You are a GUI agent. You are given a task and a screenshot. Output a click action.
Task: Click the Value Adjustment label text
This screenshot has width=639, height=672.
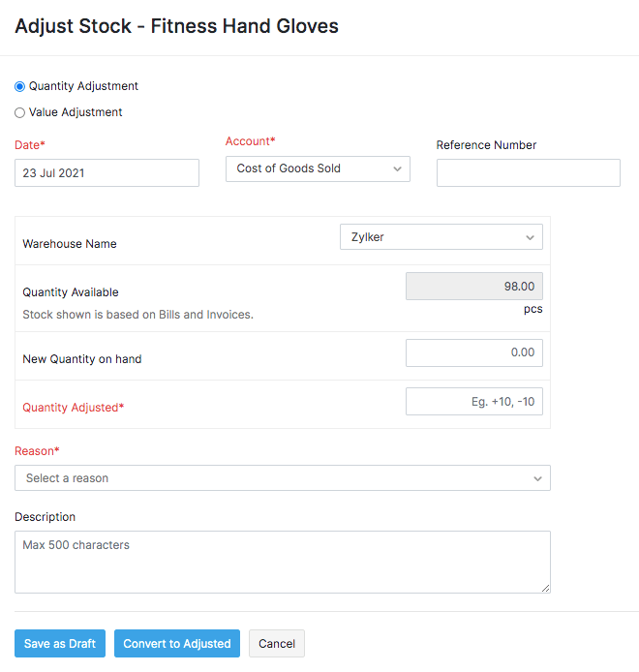[x=76, y=112]
